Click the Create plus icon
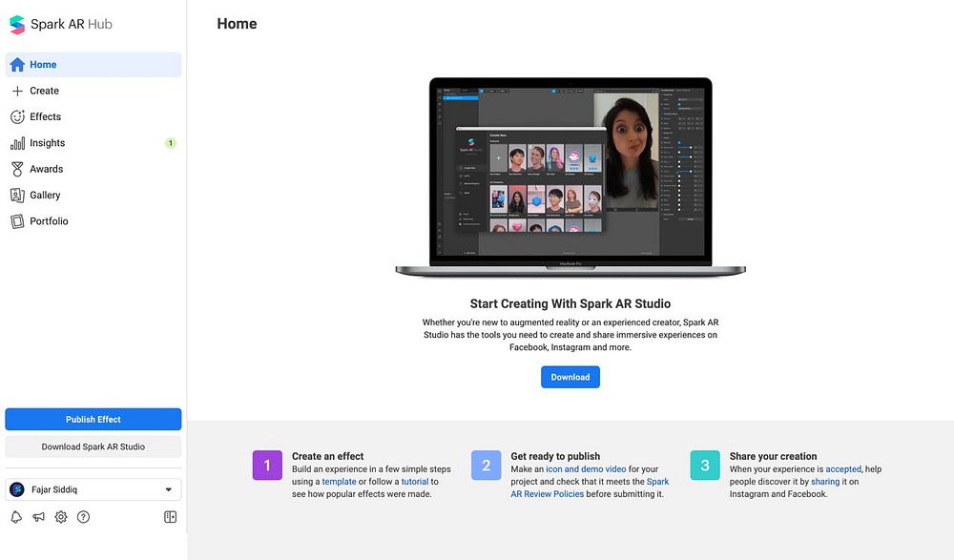The width and height of the screenshot is (954, 560). (x=17, y=91)
